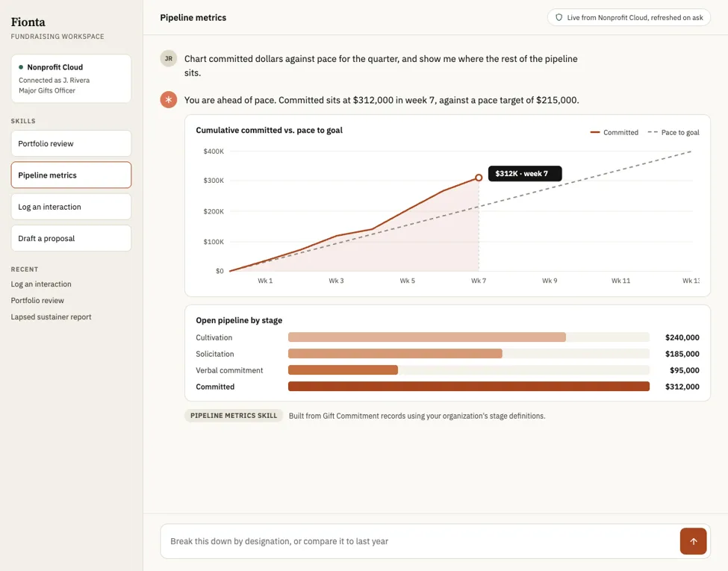The height and width of the screenshot is (571, 728).
Task: Click the $185,000 Solicitation value
Action: coord(682,354)
